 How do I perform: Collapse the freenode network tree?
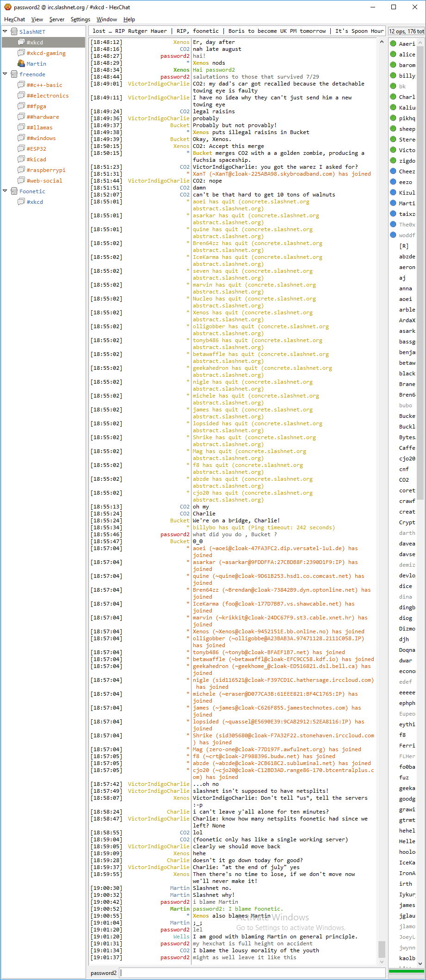(x=5, y=74)
